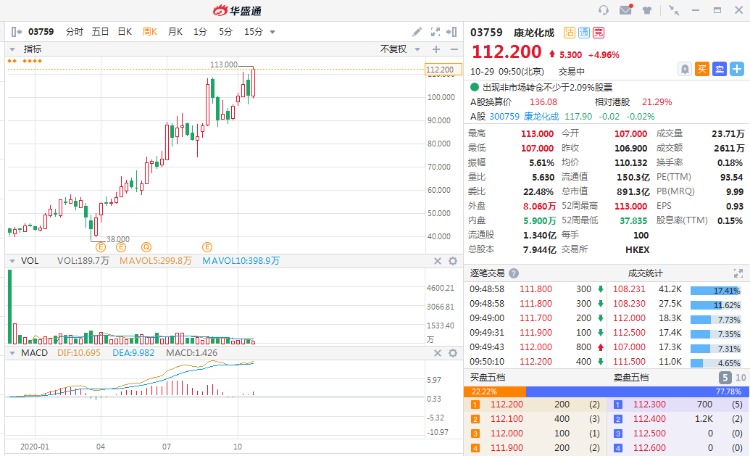Click the blue sell ratio 77.78% bar

point(636,391)
